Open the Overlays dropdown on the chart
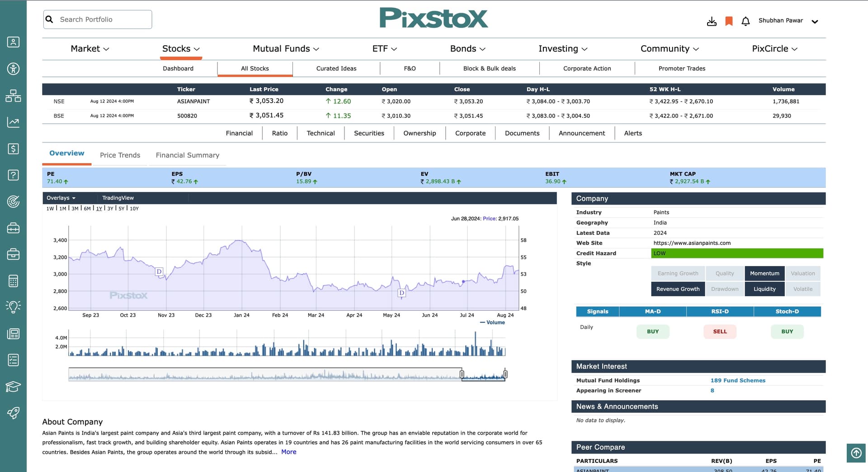Image resolution: width=868 pixels, height=472 pixels. (x=61, y=198)
